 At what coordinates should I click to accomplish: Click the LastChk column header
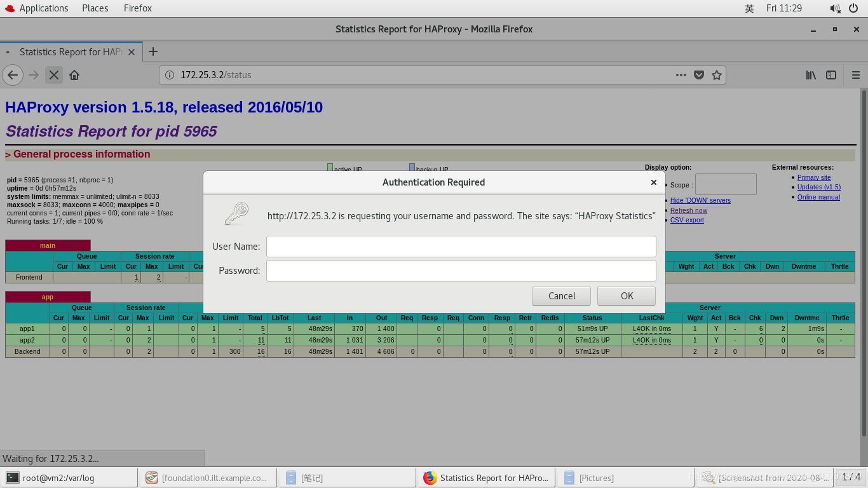(x=652, y=318)
